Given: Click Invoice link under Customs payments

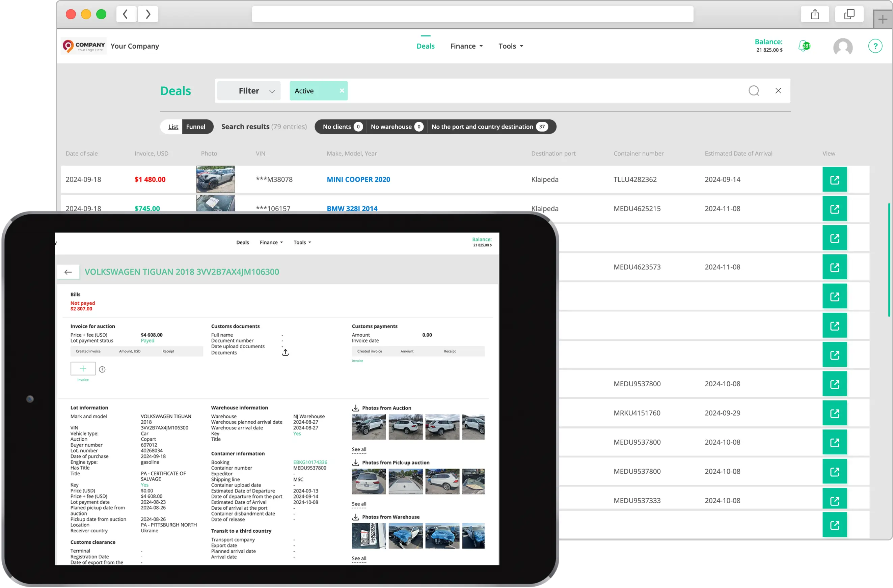Looking at the screenshot, I should (x=357, y=361).
